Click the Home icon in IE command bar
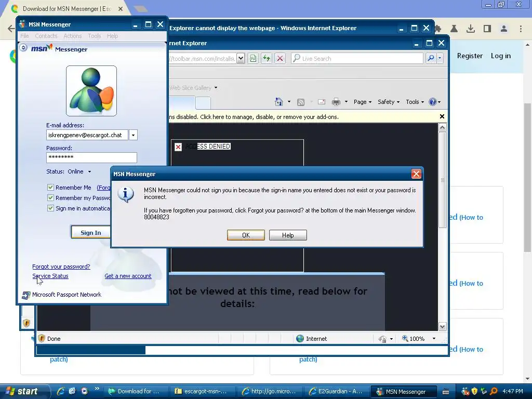The image size is (532, 399). [279, 102]
